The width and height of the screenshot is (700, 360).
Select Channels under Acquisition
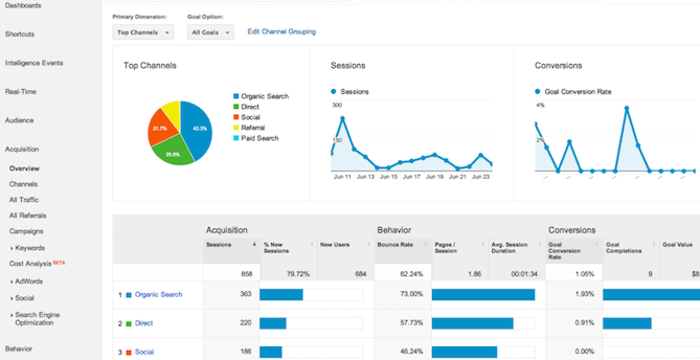click(x=23, y=184)
